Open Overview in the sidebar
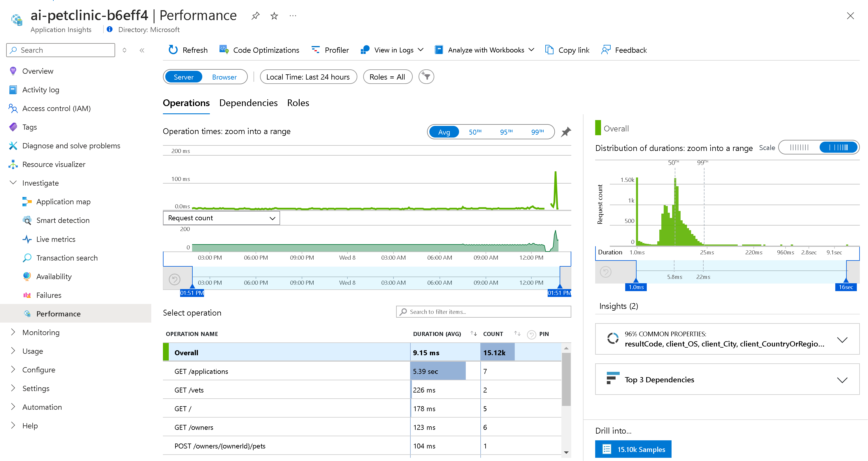Screen dimensions: 868x461 [38, 71]
